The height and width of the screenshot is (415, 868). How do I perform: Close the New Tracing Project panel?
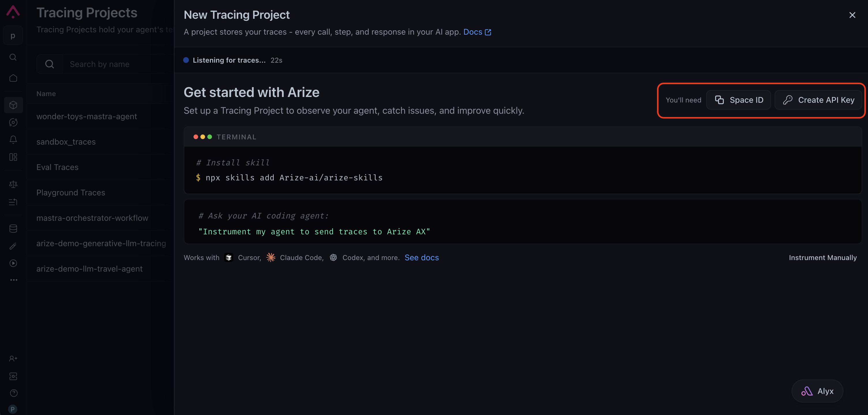click(852, 15)
